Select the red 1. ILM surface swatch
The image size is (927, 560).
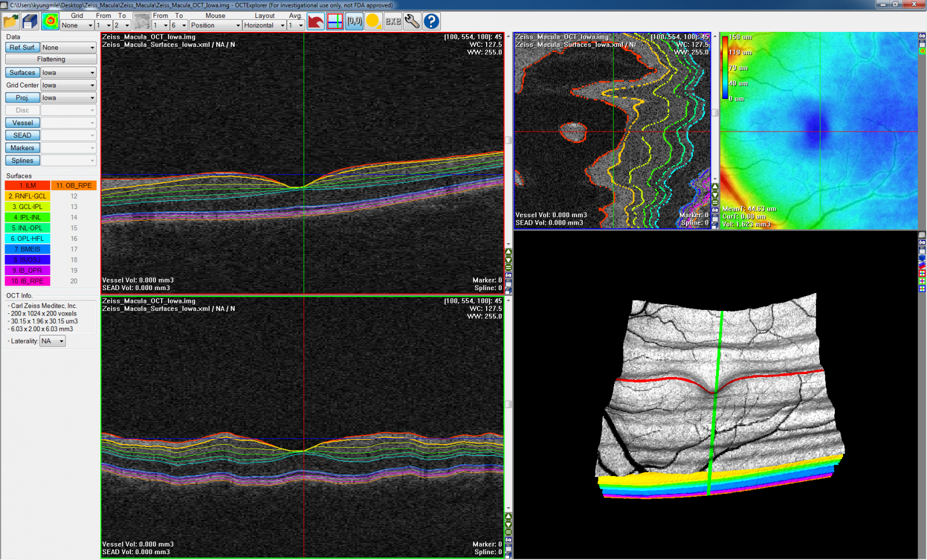[27, 185]
